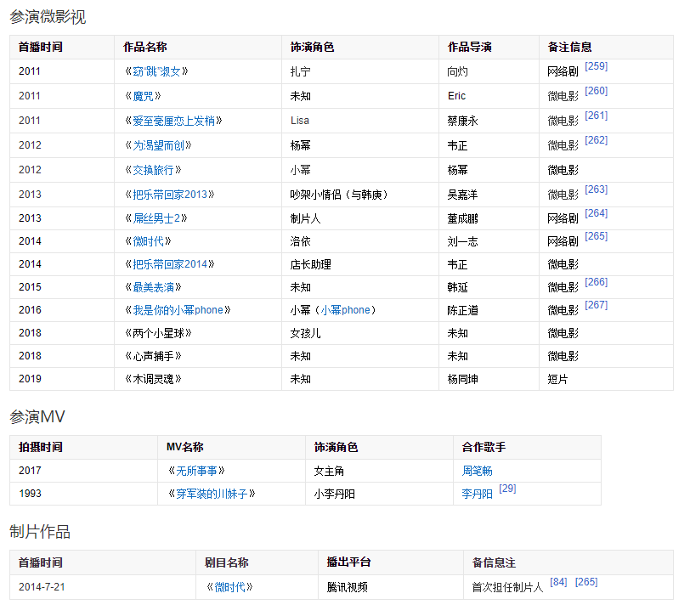Click the 魔咒 title link
Viewport: 690px width, 616px height.
pyautogui.click(x=146, y=96)
